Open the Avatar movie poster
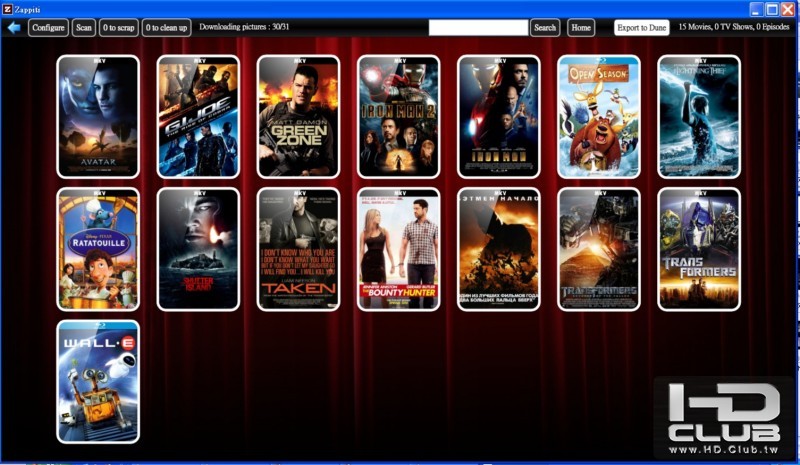Image resolution: width=800 pixels, height=465 pixels. 98,117
